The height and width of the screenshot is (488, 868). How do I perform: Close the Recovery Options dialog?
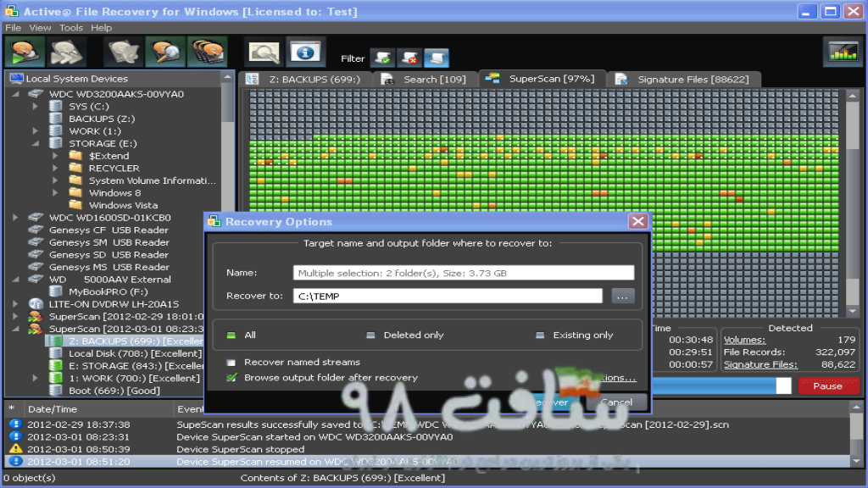pyautogui.click(x=637, y=221)
